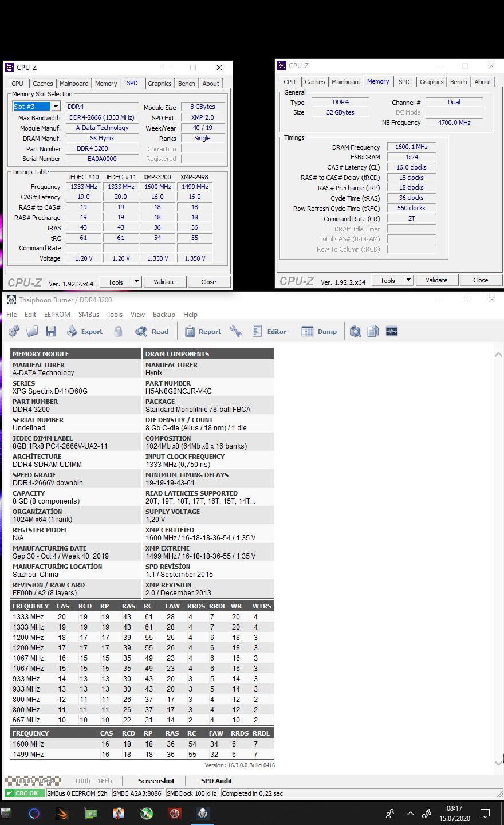
Task: Open the View menu
Action: [138, 315]
